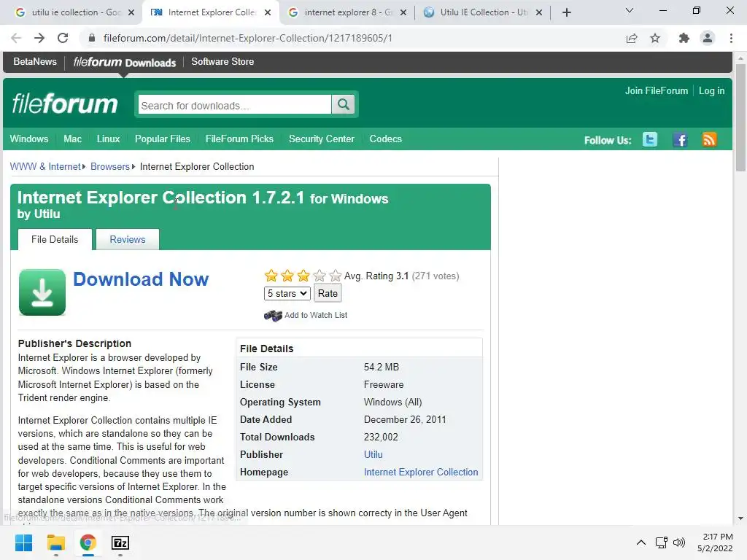The width and height of the screenshot is (747, 560).
Task: Go forward in browser history
Action: click(x=39, y=38)
